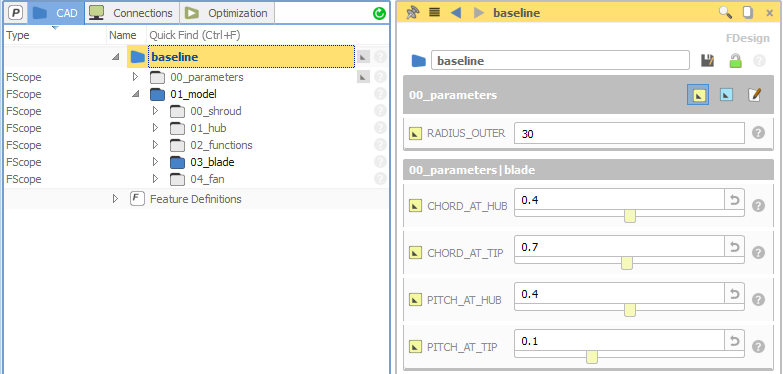
Task: Expand the Feature Definitions node
Action: point(116,199)
